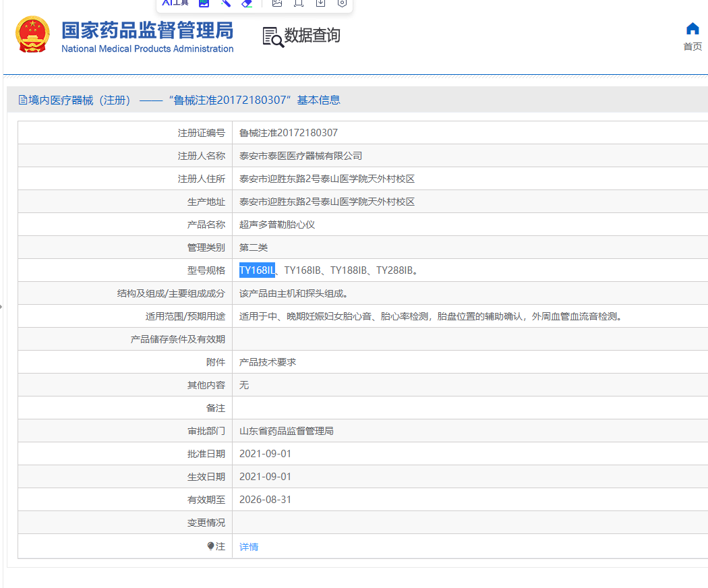This screenshot has width=708, height=588.
Task: Click the 审批部门 row label
Action: tap(206, 431)
